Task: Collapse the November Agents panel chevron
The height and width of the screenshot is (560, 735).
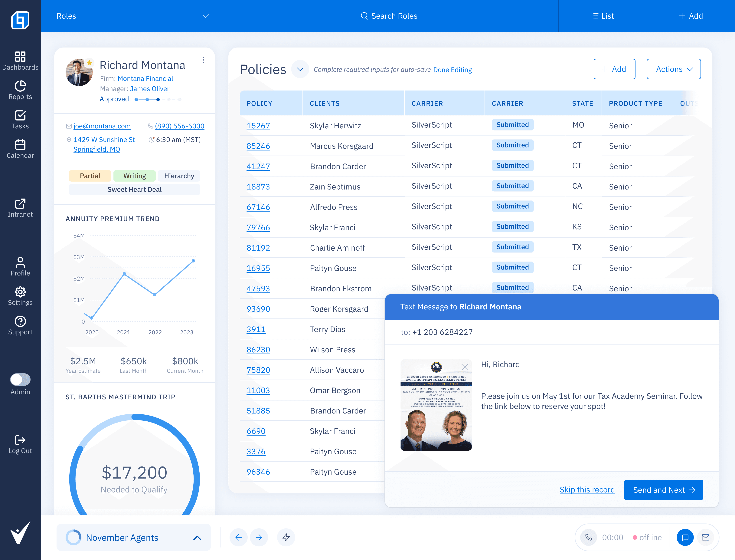Action: click(197, 538)
